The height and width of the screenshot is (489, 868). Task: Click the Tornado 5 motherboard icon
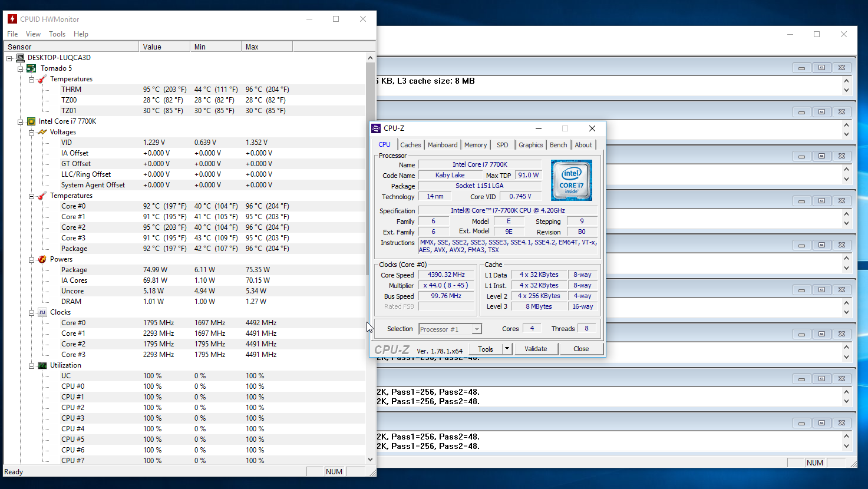tap(32, 68)
